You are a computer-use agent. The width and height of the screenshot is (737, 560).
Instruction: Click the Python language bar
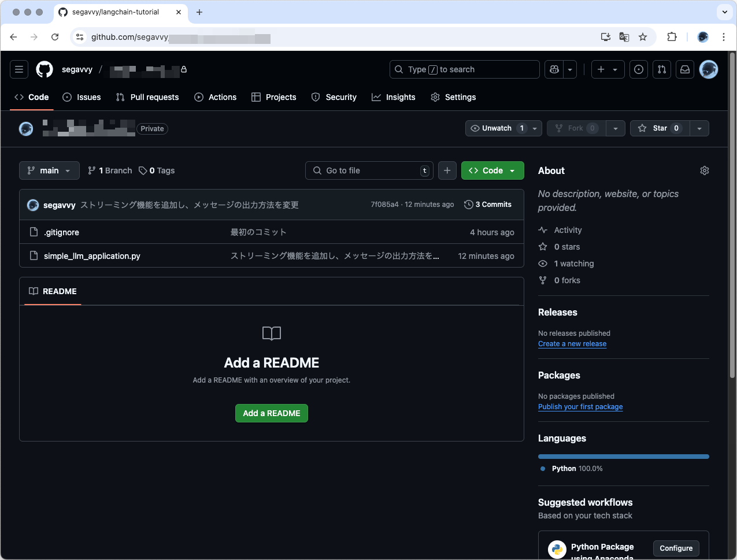coord(624,457)
